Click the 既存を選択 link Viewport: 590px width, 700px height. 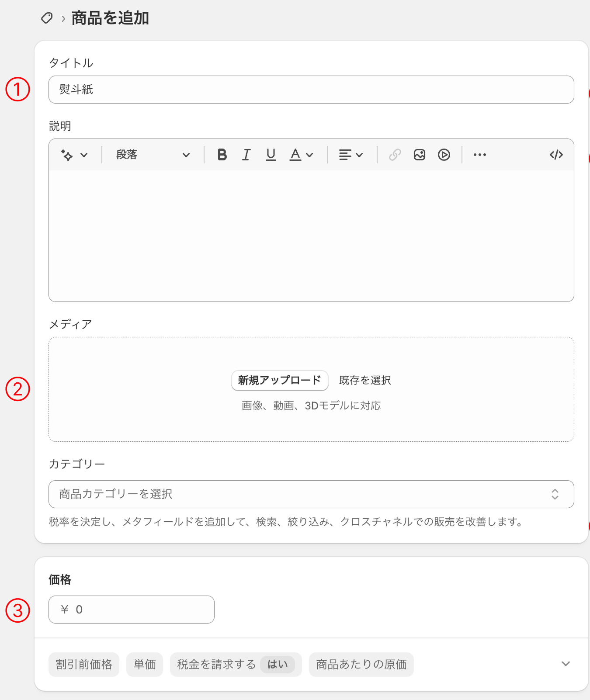click(365, 381)
